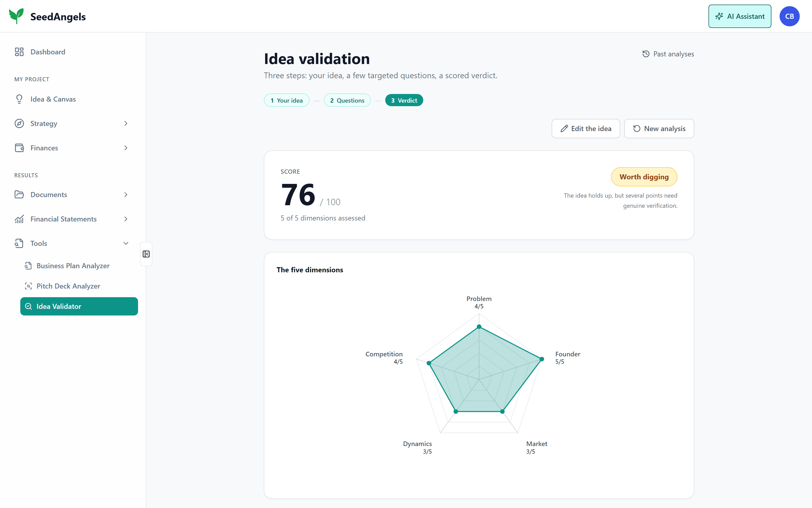The height and width of the screenshot is (508, 812).
Task: Collapse the sidebar with panel toggle icon
Action: [146, 254]
